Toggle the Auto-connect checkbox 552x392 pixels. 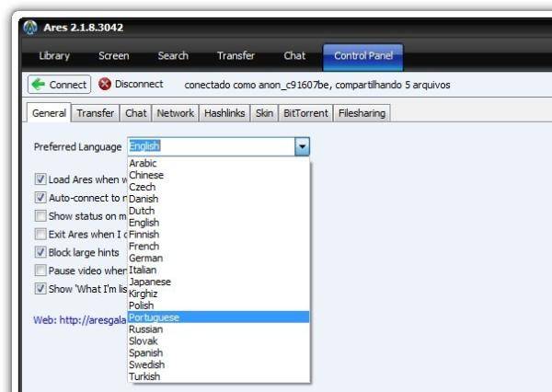[x=40, y=197]
